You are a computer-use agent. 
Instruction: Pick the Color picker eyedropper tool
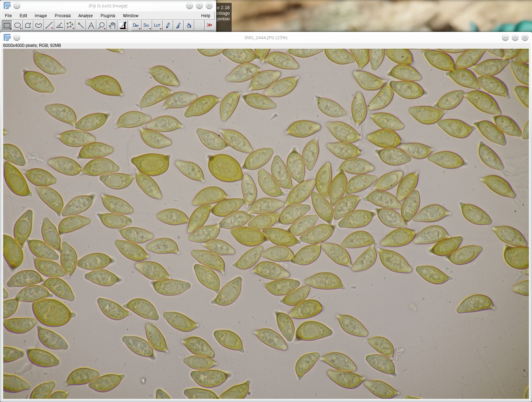coord(123,25)
